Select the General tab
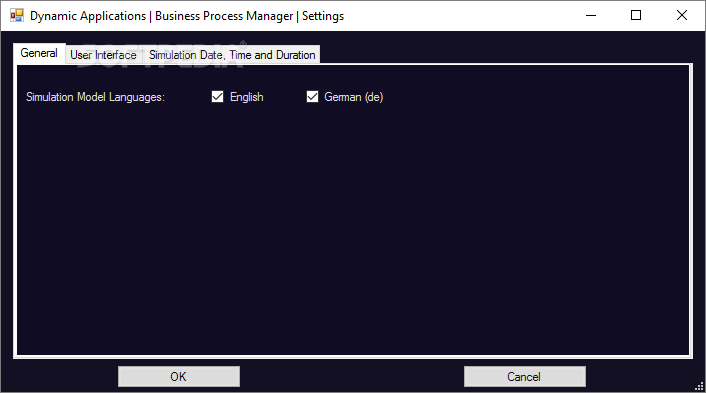The height and width of the screenshot is (393, 706). click(x=39, y=53)
